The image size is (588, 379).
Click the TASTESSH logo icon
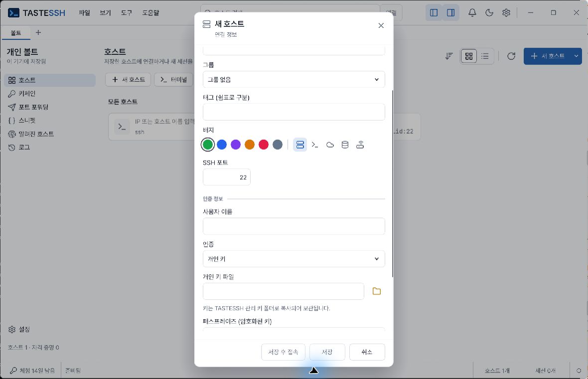pyautogui.click(x=13, y=13)
